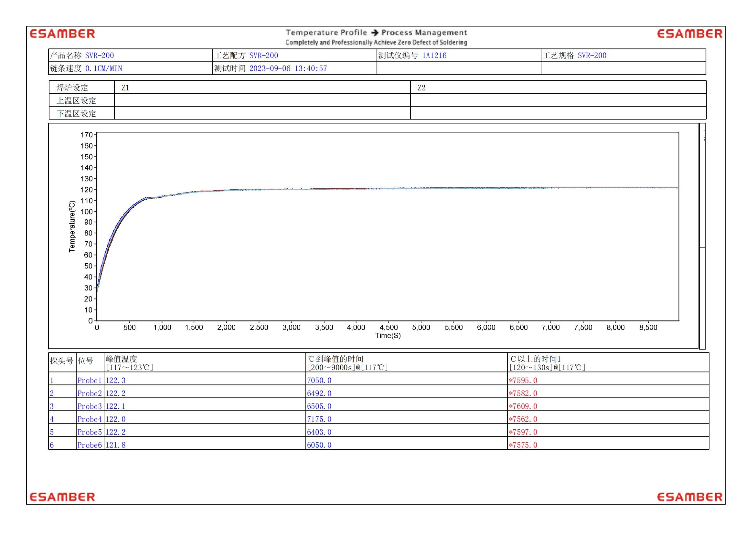Screen dimensions: 756x534
Task: Click Probe1 in the results table
Action: (x=90, y=381)
